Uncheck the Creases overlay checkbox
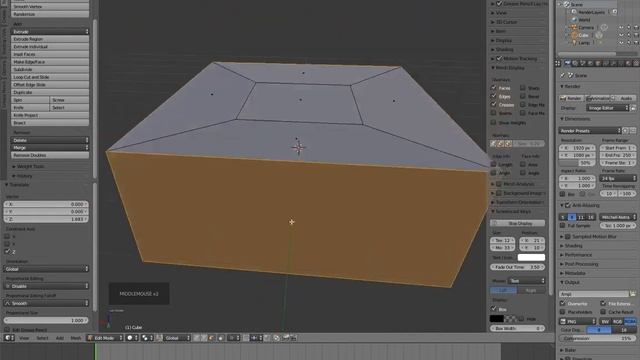Screen dimensions: 640x360 click(493, 104)
